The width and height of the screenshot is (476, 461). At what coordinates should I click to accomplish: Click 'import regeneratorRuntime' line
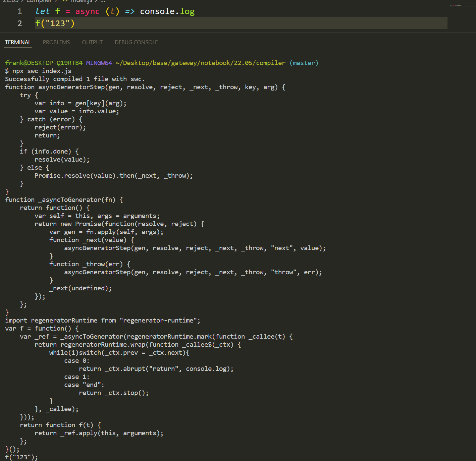[103, 321]
